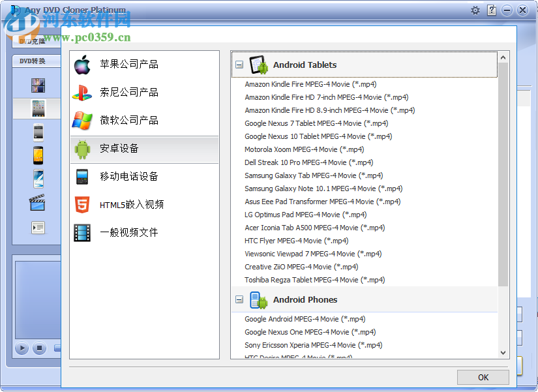Collapse the Android Tablets section
This screenshot has height=392, width=538.
239,65
